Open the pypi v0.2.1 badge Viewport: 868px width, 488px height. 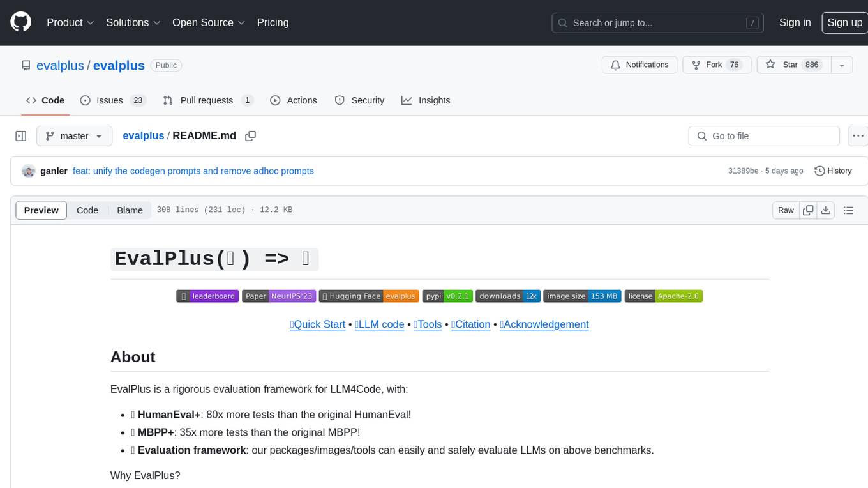coord(447,296)
